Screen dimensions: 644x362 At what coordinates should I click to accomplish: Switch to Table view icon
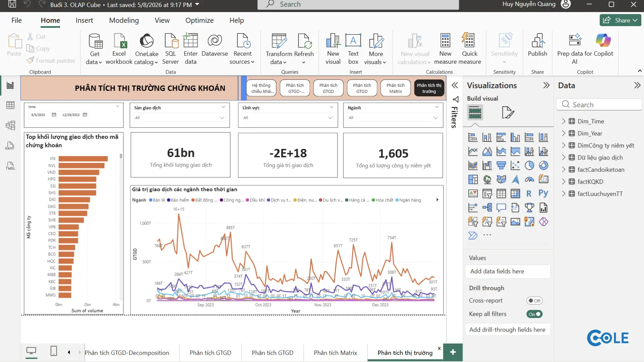[x=10, y=105]
